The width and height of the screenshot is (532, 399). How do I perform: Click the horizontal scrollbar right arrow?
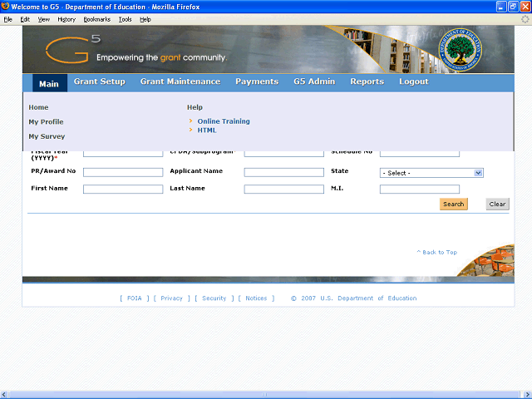[x=528, y=395]
